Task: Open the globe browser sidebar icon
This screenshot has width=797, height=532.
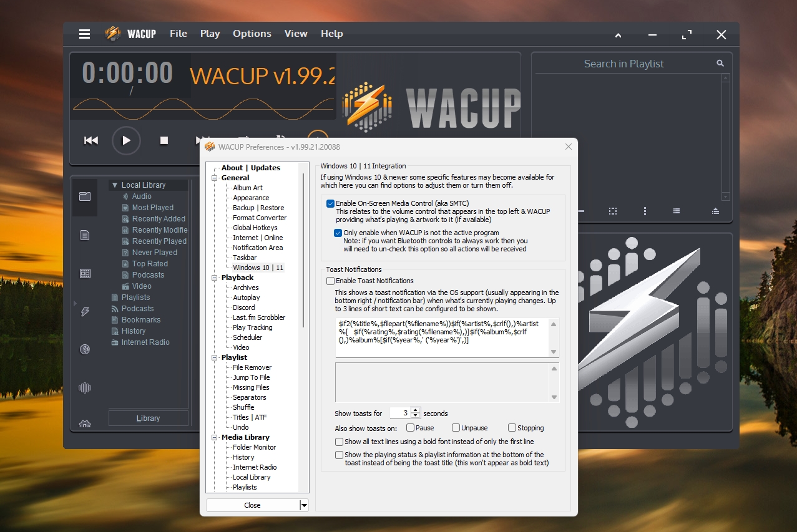Action: click(85, 349)
